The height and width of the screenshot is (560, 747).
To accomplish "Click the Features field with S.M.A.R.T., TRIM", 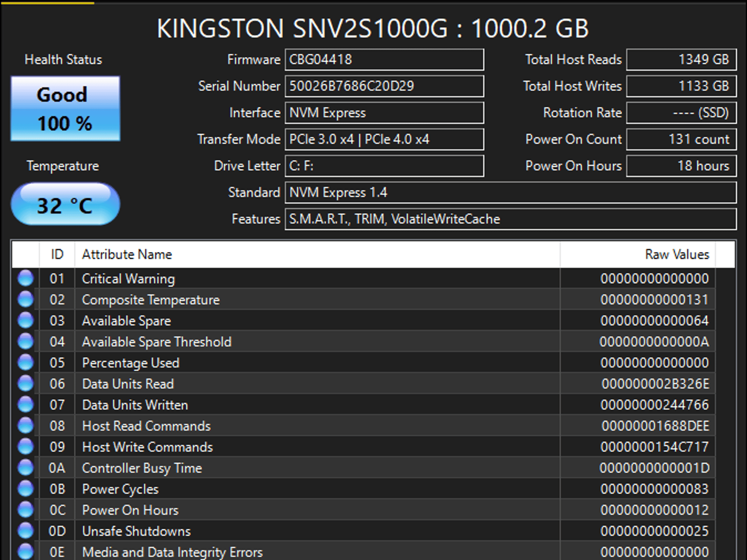I will [511, 219].
